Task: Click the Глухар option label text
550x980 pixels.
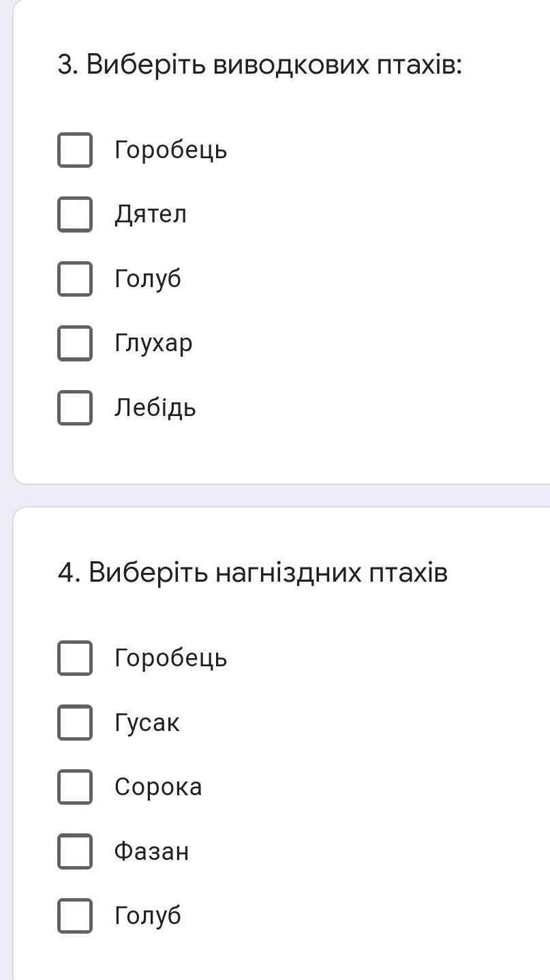Action: 153,343
